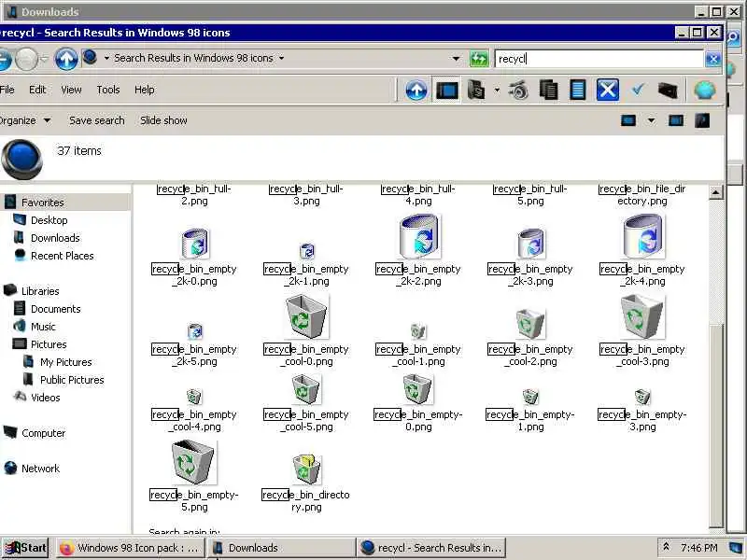747x560 pixels.
Task: Click the blue checkmark properties icon
Action: point(638,89)
